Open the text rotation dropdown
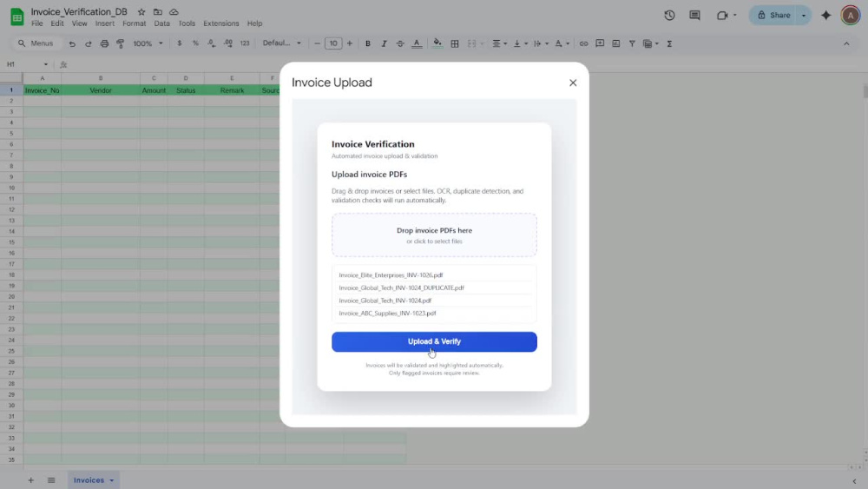 (562, 43)
